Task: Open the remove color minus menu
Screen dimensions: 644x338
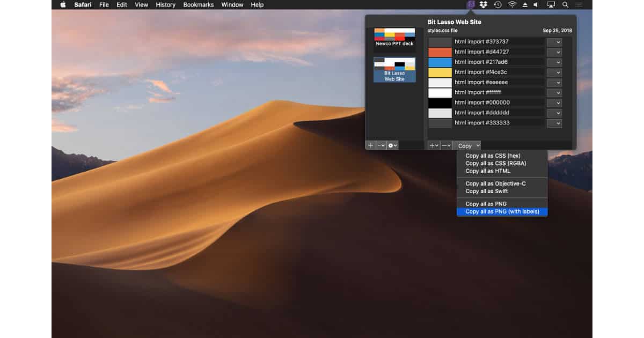Action: tap(446, 145)
